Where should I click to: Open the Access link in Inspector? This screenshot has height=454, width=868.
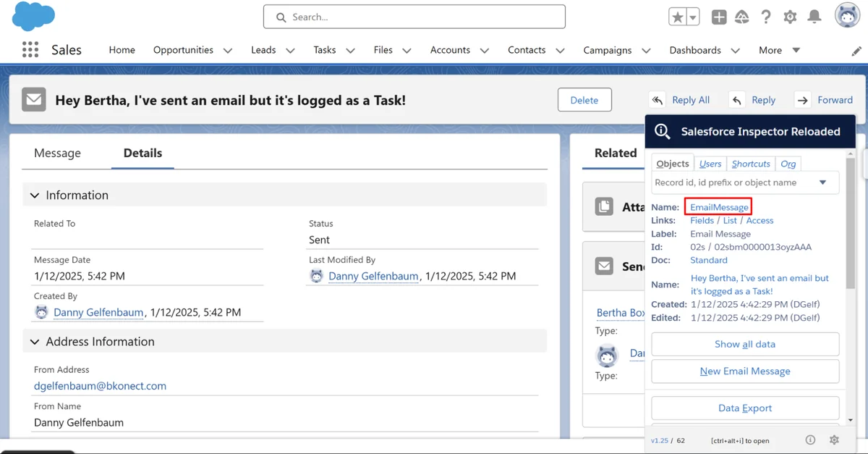pos(759,220)
